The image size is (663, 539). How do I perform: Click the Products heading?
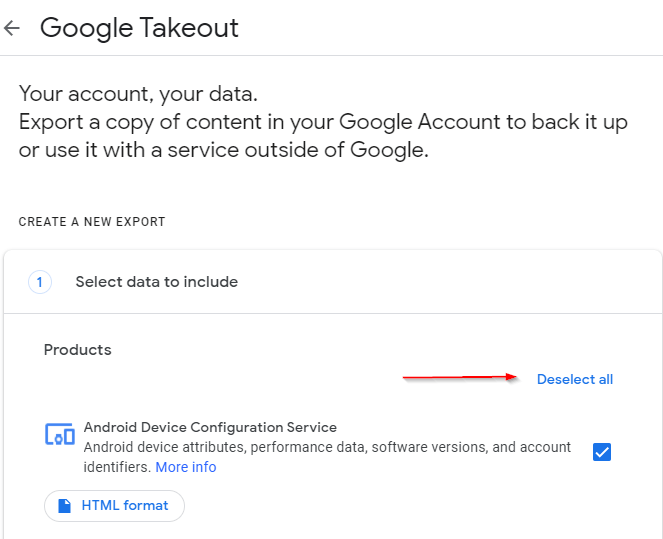(x=78, y=350)
